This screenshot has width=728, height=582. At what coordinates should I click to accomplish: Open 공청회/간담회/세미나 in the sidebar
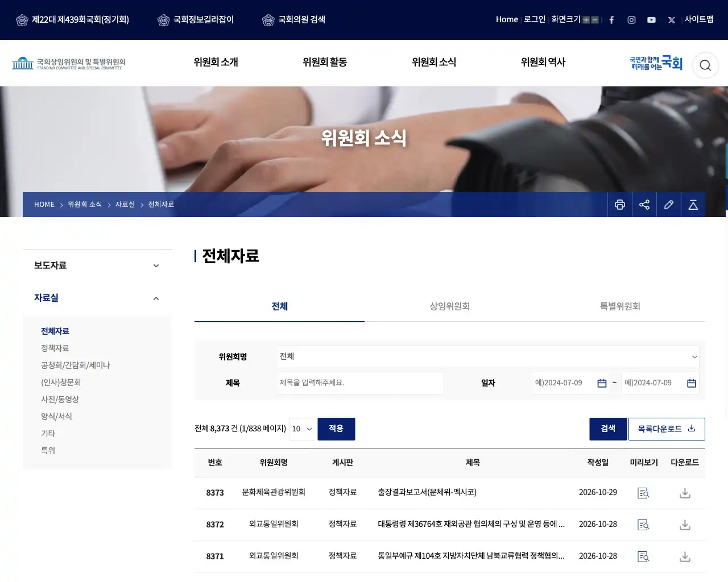[x=76, y=365]
